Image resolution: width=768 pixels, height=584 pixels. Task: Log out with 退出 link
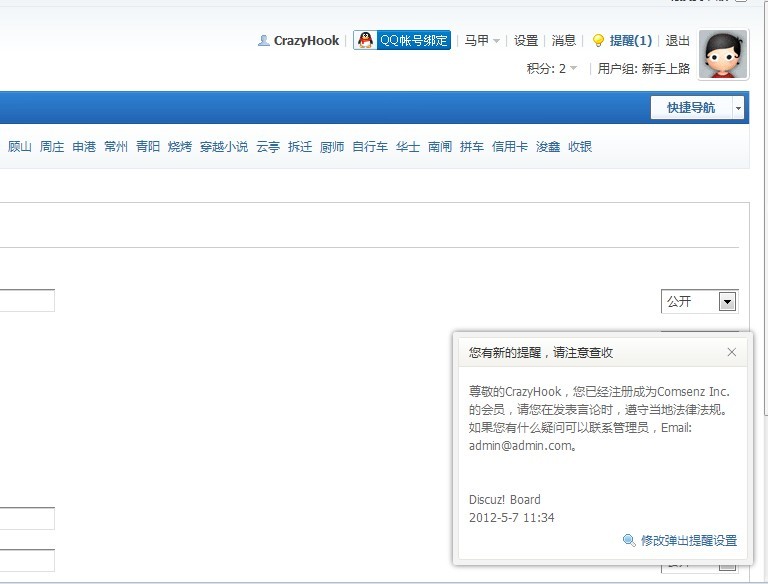[677, 41]
